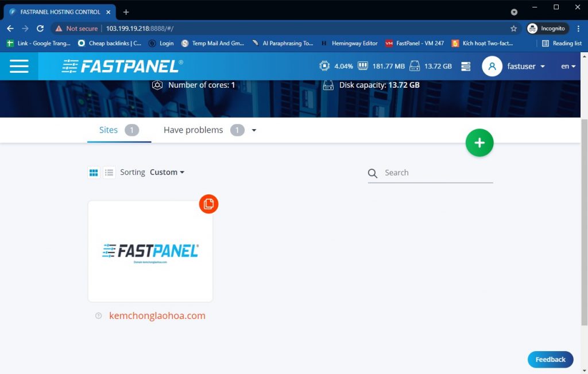The image size is (588, 374).
Task: Open the Have problems tab
Action: (193, 130)
